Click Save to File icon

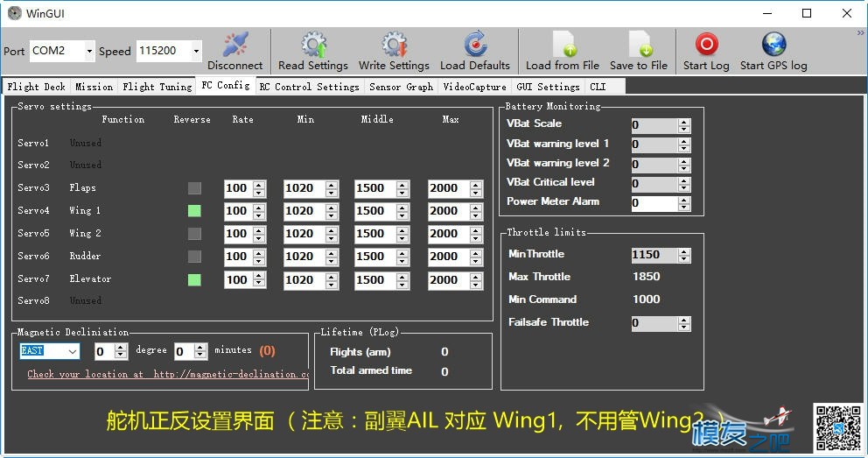click(x=640, y=45)
